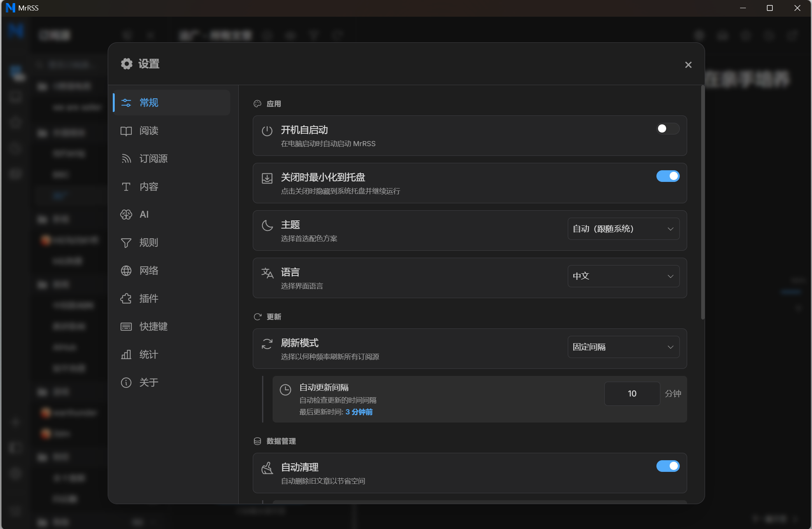Open 快捷键 settings via the keyboard icon
The image size is (812, 529).
point(126,326)
